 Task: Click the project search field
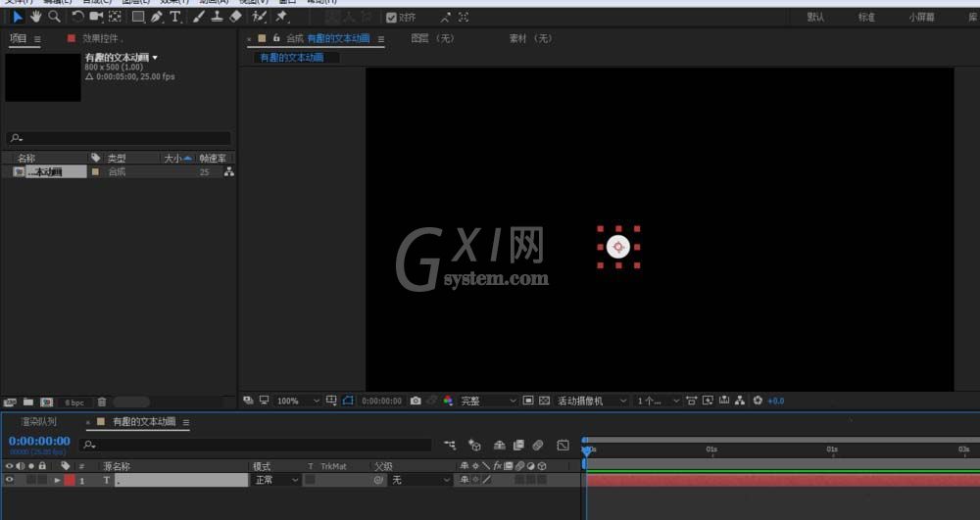(119, 138)
